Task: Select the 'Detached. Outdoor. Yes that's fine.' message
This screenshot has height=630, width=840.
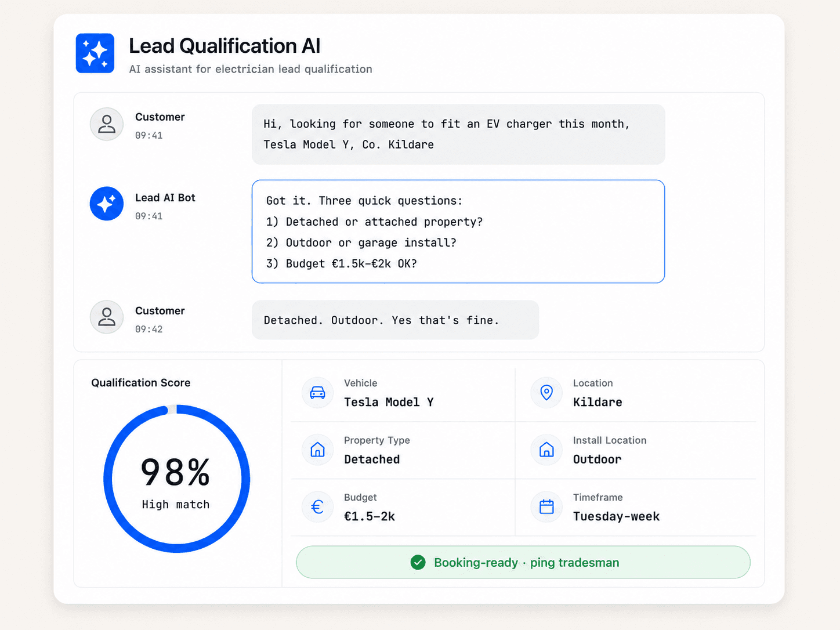Action: pyautogui.click(x=395, y=320)
